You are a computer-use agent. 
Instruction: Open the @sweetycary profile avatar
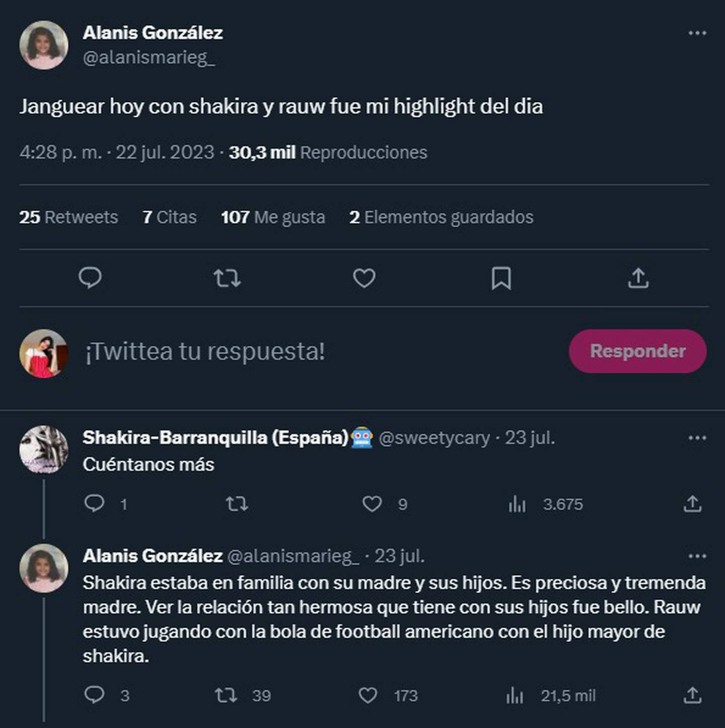tap(44, 450)
